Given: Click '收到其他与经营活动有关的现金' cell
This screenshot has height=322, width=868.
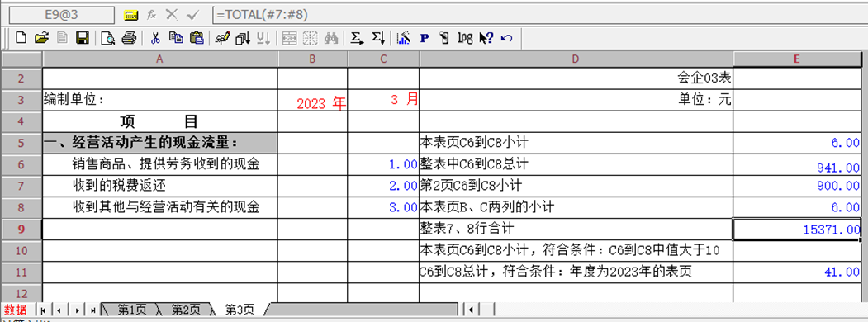Looking at the screenshot, I should (x=160, y=207).
